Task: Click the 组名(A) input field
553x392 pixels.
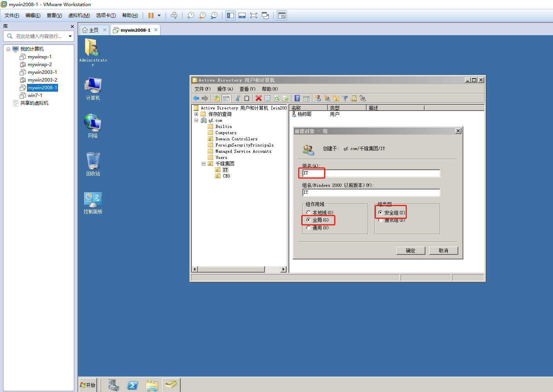Action: (371, 173)
